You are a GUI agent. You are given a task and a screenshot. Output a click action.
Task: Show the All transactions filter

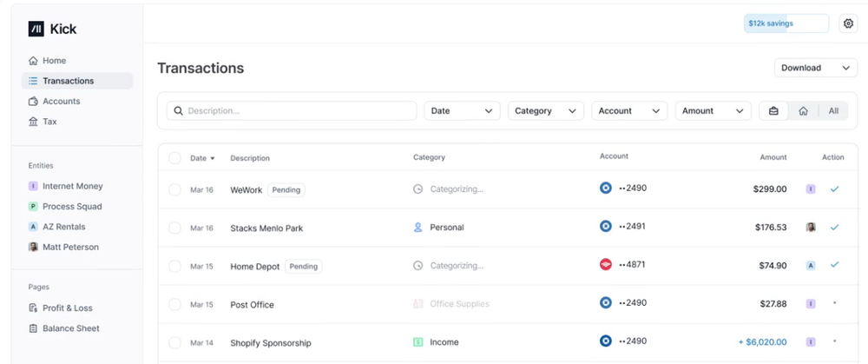point(833,111)
